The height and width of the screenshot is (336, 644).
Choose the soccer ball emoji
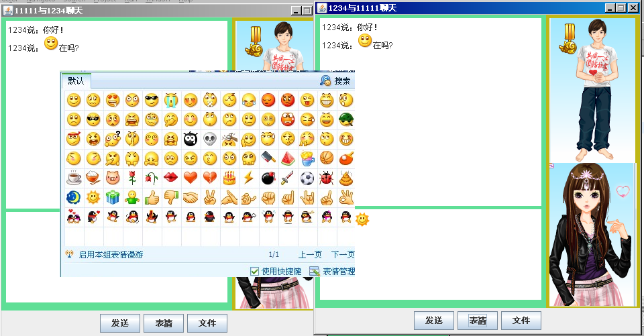point(307,178)
